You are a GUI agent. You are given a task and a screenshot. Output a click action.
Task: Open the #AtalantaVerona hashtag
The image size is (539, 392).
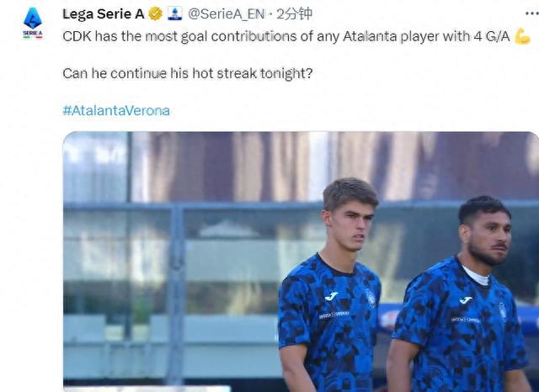116,110
